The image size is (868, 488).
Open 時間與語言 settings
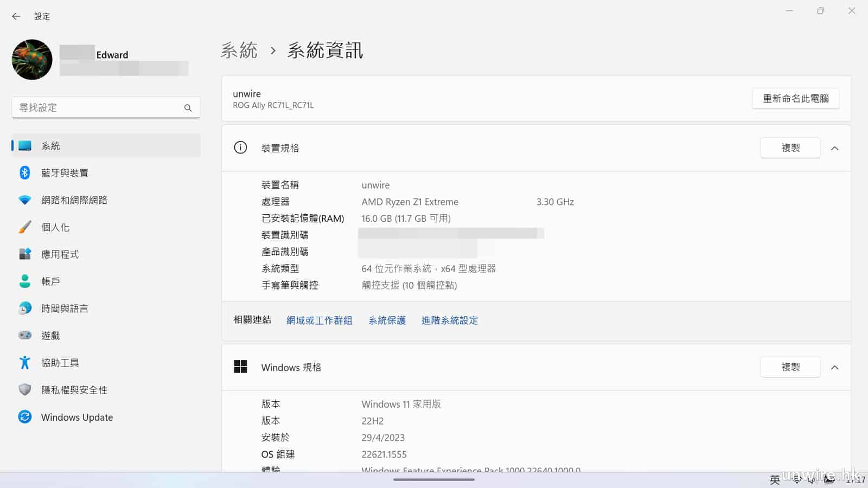coord(65,309)
